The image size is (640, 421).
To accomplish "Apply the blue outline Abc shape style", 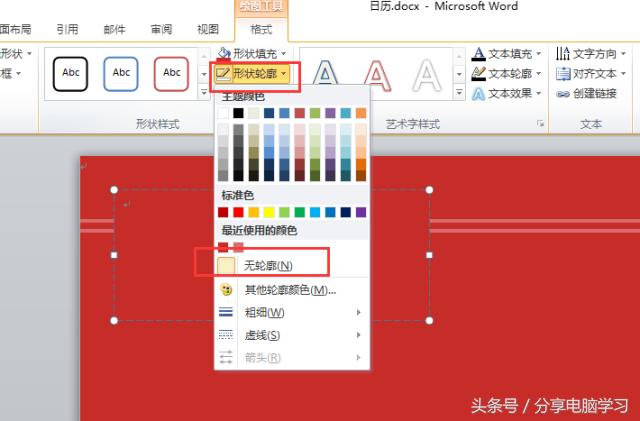I will [x=121, y=74].
